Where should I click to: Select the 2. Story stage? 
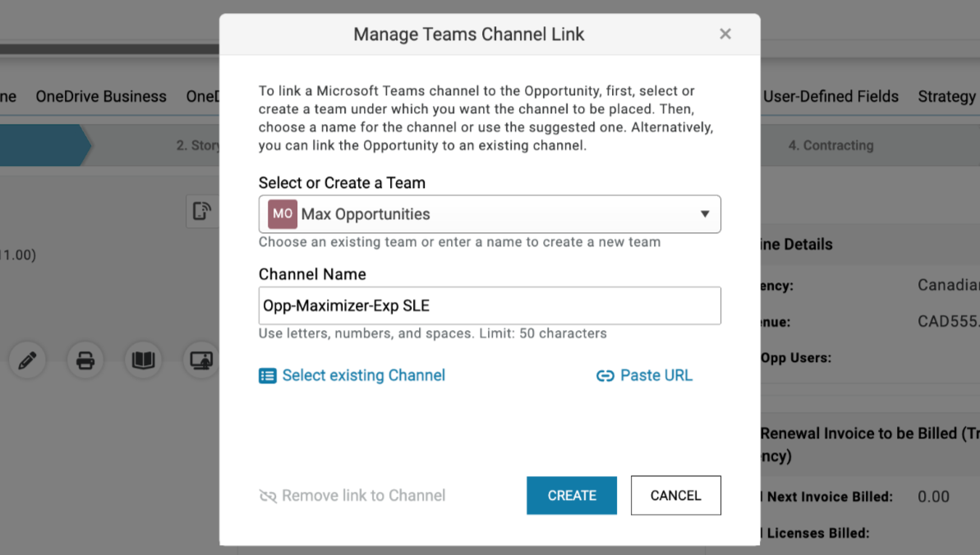coord(197,145)
